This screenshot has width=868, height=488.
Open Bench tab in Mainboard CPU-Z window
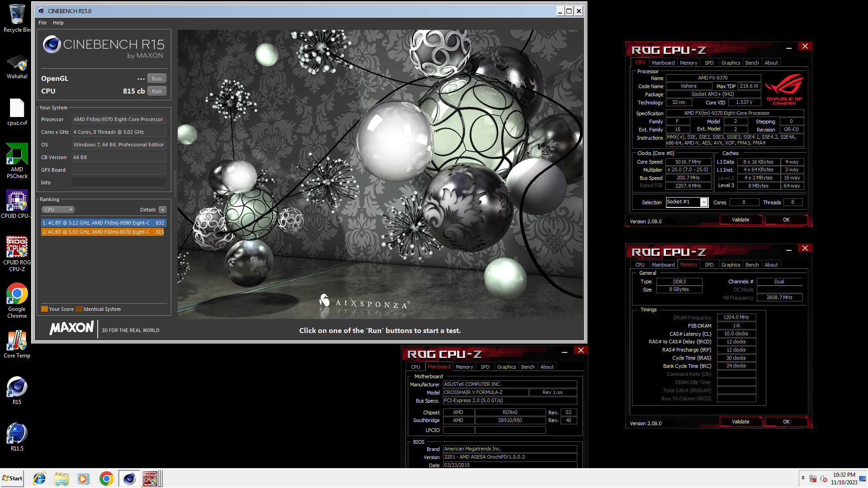point(528,367)
